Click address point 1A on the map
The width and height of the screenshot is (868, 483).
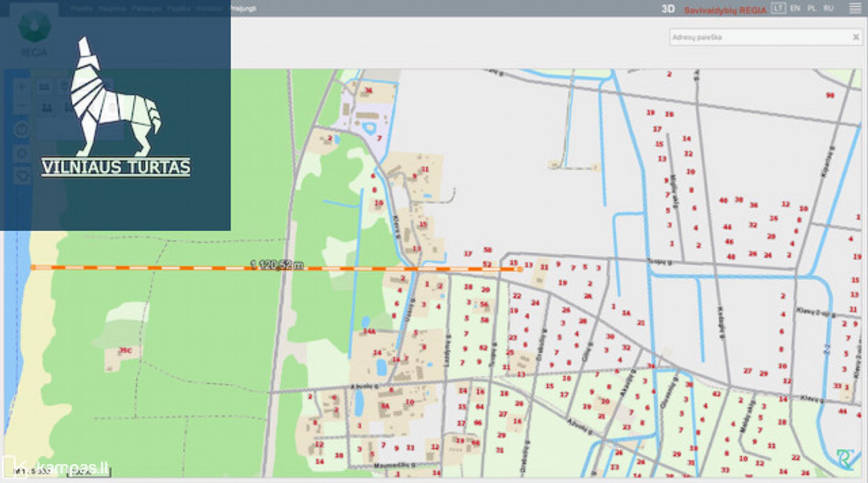pyautogui.click(x=626, y=313)
